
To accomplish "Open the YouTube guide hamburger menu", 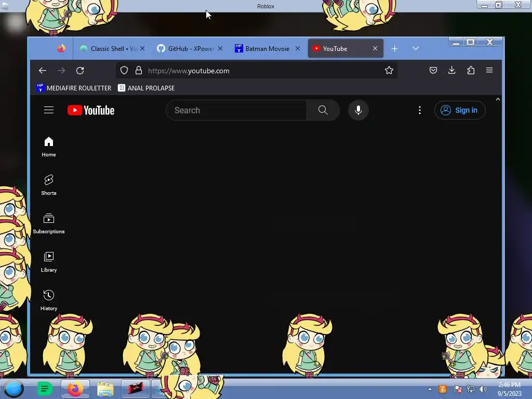I will (49, 110).
